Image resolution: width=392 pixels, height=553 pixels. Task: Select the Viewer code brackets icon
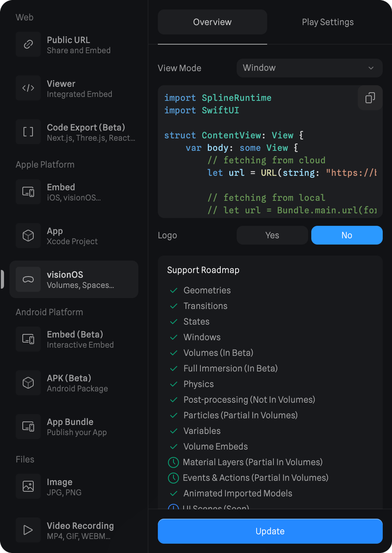tap(28, 88)
